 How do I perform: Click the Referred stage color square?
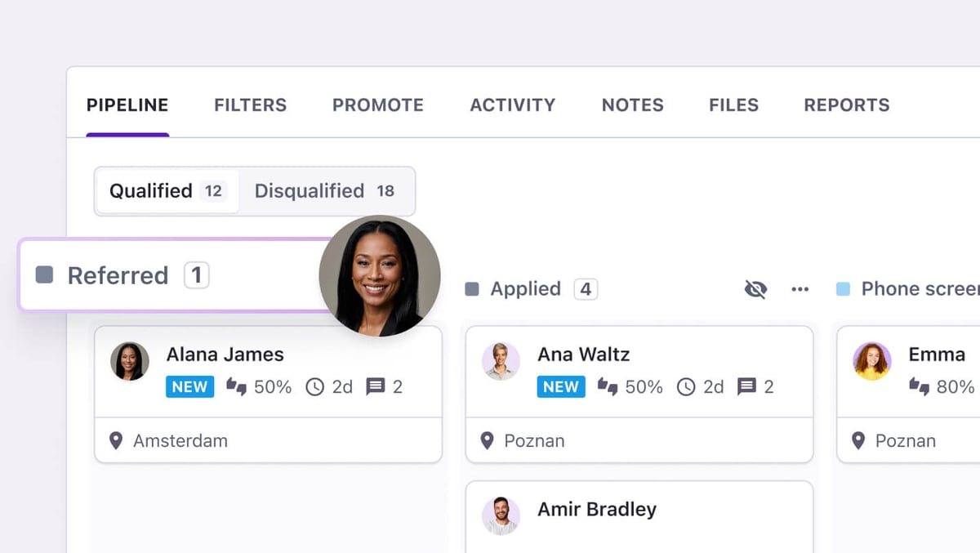click(45, 275)
